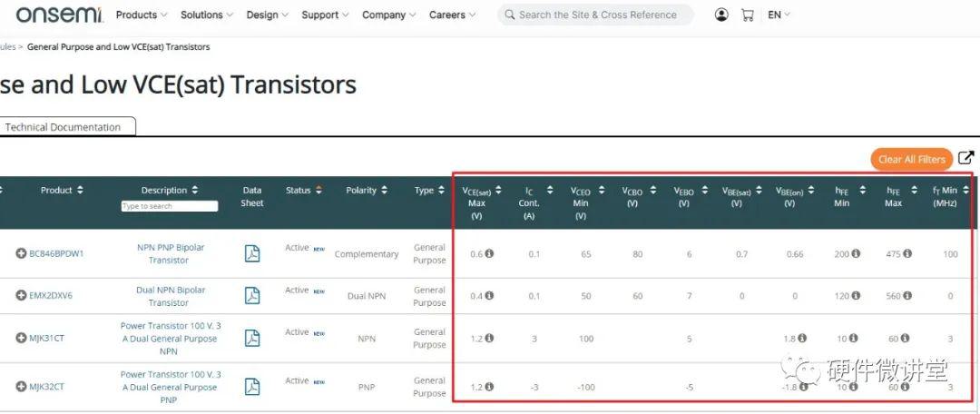Open BC846BPDW1 datasheet PDF icon
The width and height of the screenshot is (980, 414).
point(252,253)
